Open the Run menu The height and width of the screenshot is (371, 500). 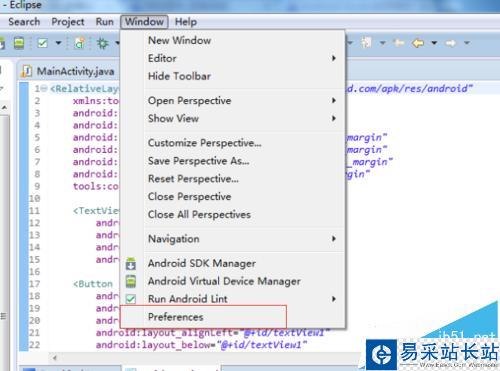tap(104, 22)
